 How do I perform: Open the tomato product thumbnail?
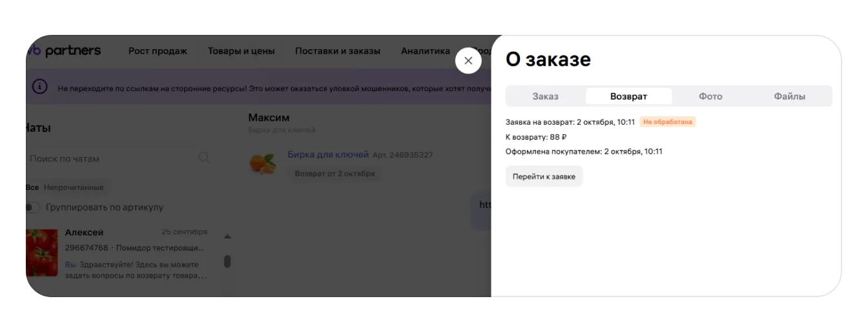(x=42, y=253)
